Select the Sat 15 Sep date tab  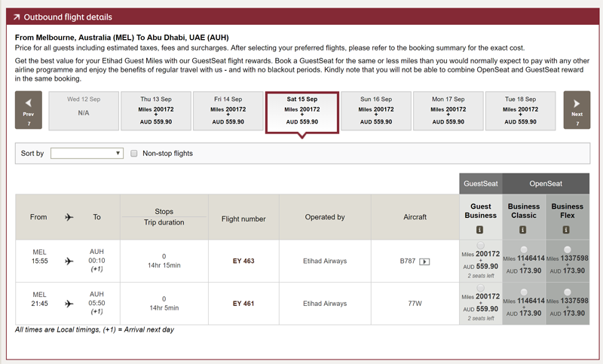click(302, 112)
